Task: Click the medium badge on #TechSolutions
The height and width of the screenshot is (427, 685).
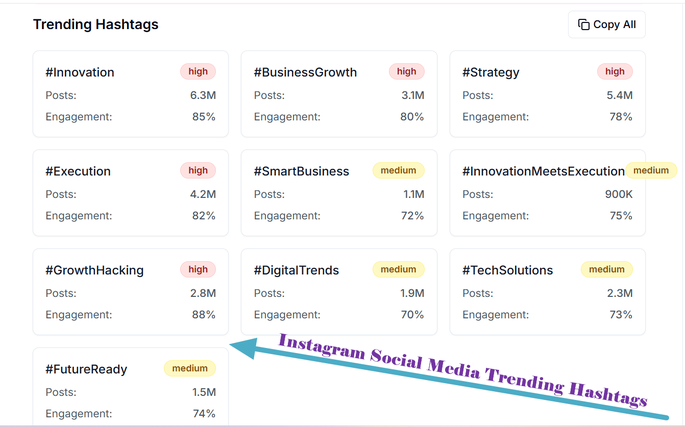Action: 607,270
